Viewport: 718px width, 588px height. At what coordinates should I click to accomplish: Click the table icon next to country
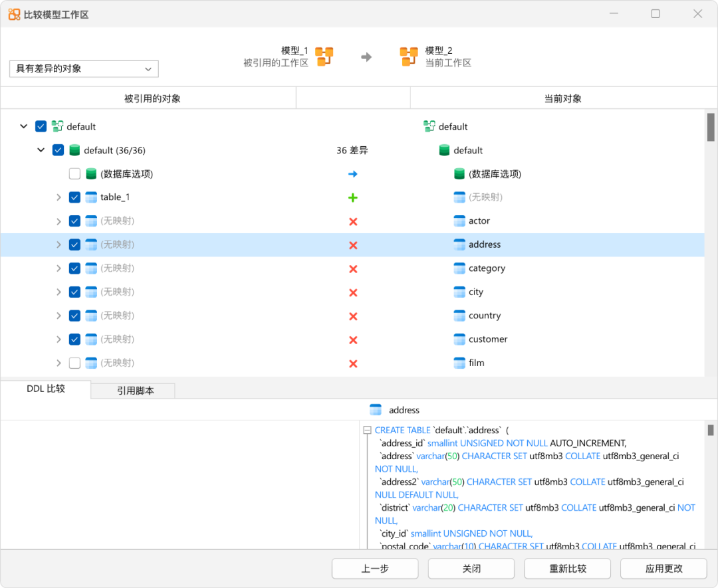[x=459, y=316]
